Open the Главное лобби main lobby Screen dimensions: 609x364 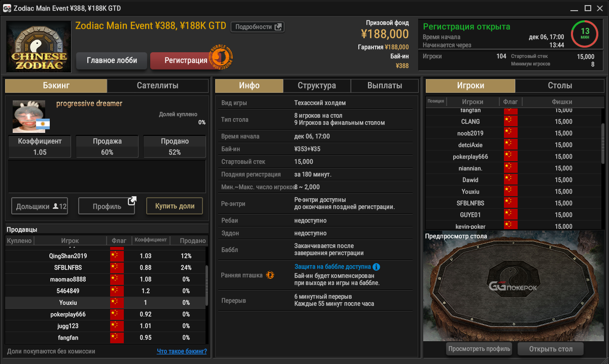(x=112, y=60)
